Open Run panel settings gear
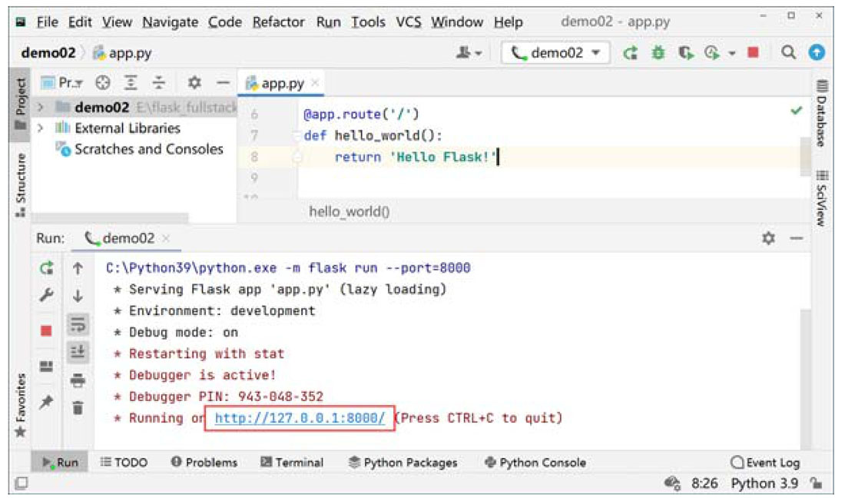The image size is (845, 504). pyautogui.click(x=767, y=239)
